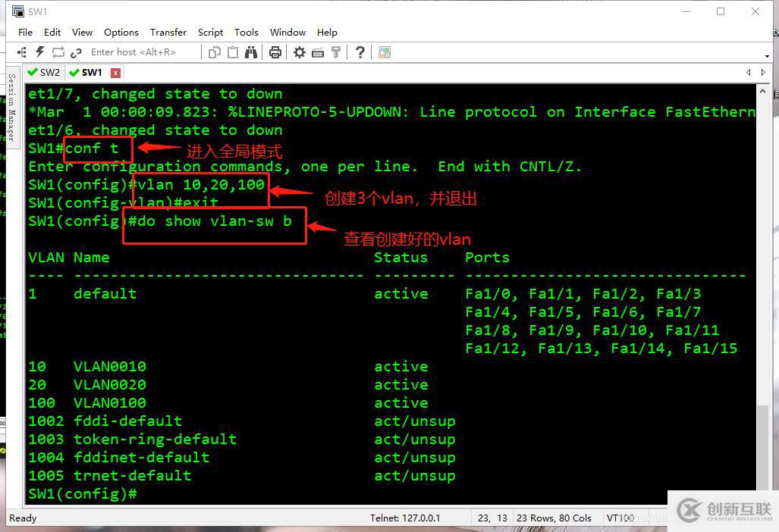The width and height of the screenshot is (779, 532).
Task: Switch to the SW2 session tab
Action: coord(44,73)
